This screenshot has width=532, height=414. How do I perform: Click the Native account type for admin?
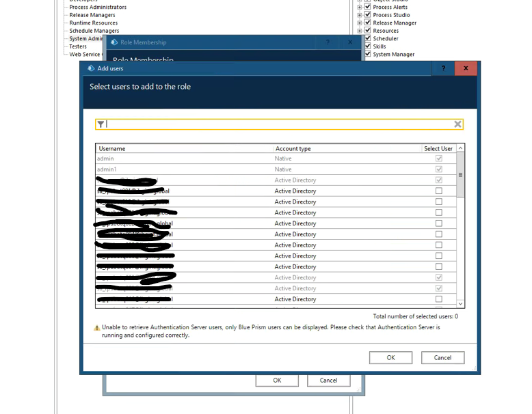[283, 158]
